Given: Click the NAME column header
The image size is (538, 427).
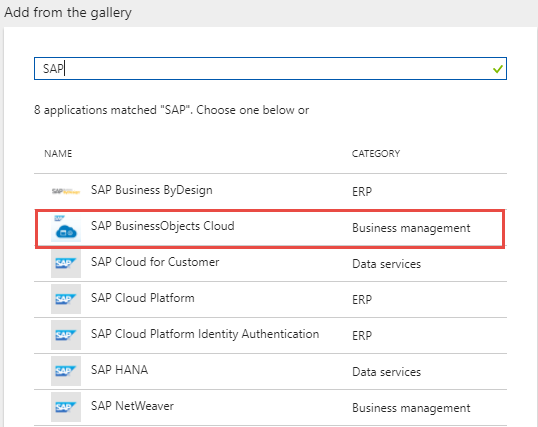Looking at the screenshot, I should pos(58,153).
